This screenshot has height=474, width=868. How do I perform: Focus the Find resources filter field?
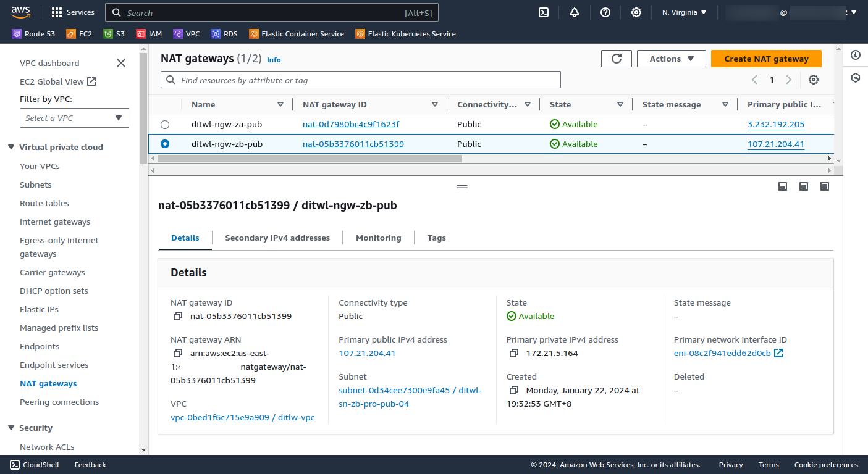pyautogui.click(x=361, y=80)
